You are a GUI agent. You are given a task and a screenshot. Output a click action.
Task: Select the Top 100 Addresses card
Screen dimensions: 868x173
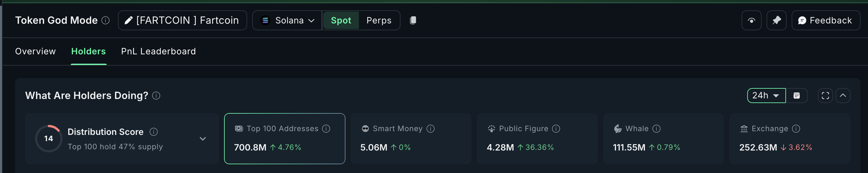(x=284, y=139)
